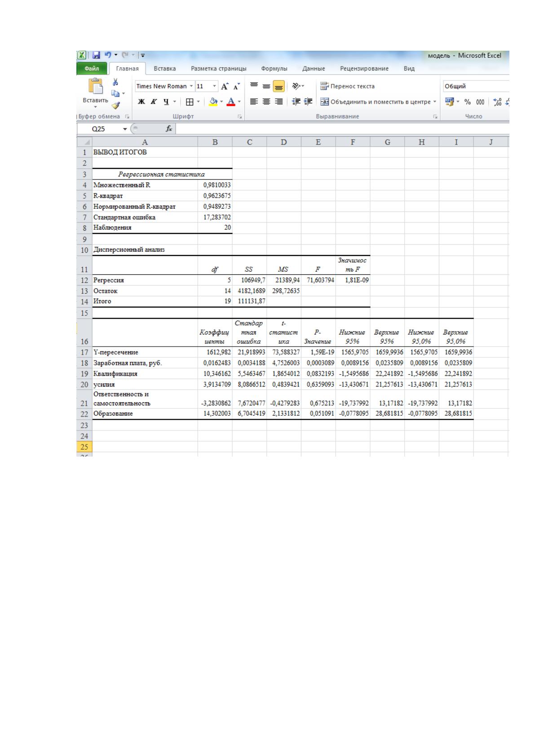Click the Format Painter brush icon
The width and height of the screenshot is (535, 756).
115,105
